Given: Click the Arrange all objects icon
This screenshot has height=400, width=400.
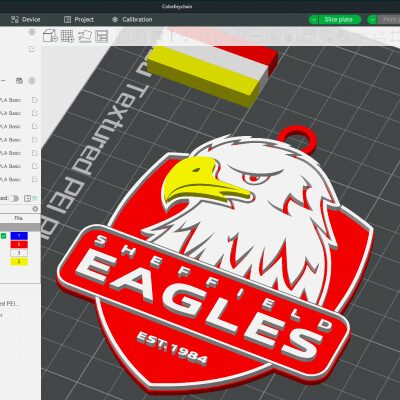Looking at the screenshot, I should 102,36.
